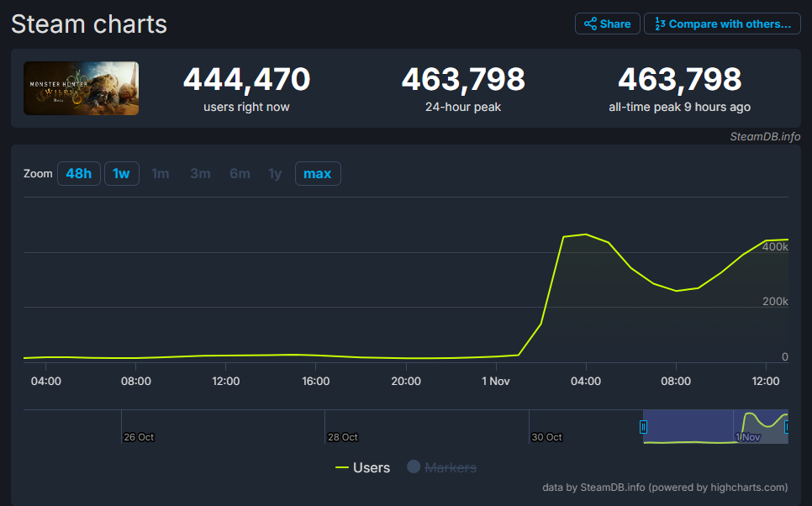Click the 1 Nov x-axis label
The height and width of the screenshot is (506, 812).
[x=496, y=382]
